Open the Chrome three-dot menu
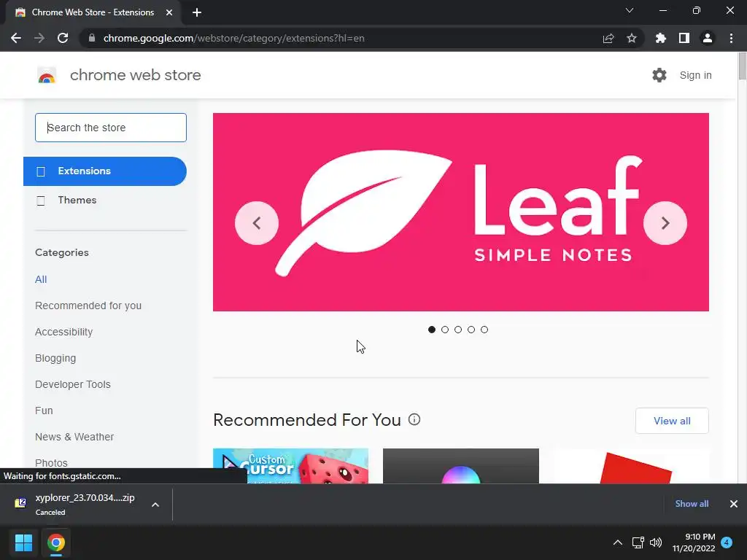 click(731, 38)
